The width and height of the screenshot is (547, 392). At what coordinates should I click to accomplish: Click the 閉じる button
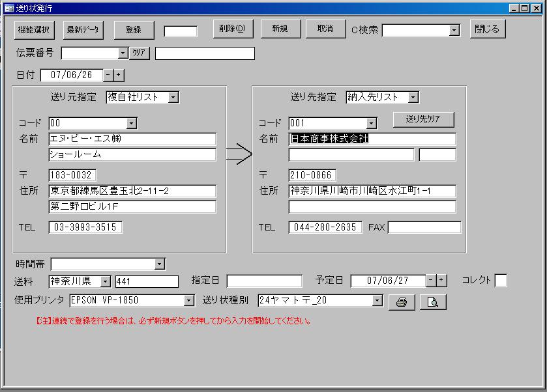[x=487, y=29]
